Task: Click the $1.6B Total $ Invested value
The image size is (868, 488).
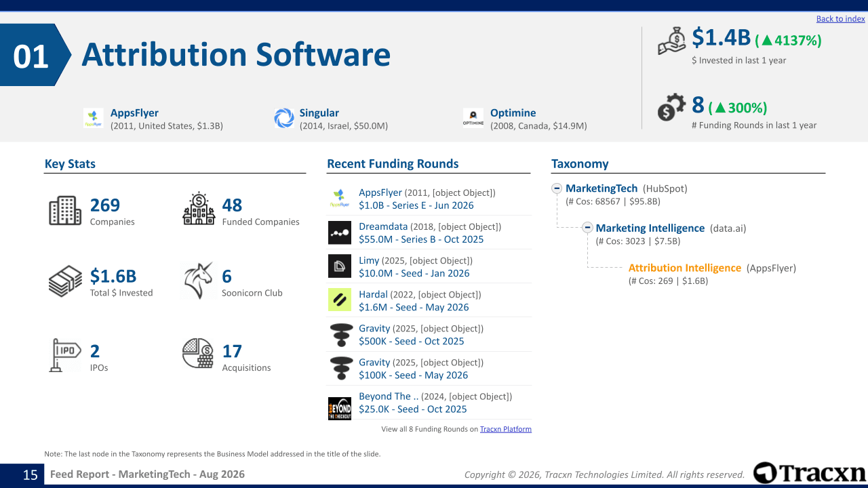Action: [113, 276]
